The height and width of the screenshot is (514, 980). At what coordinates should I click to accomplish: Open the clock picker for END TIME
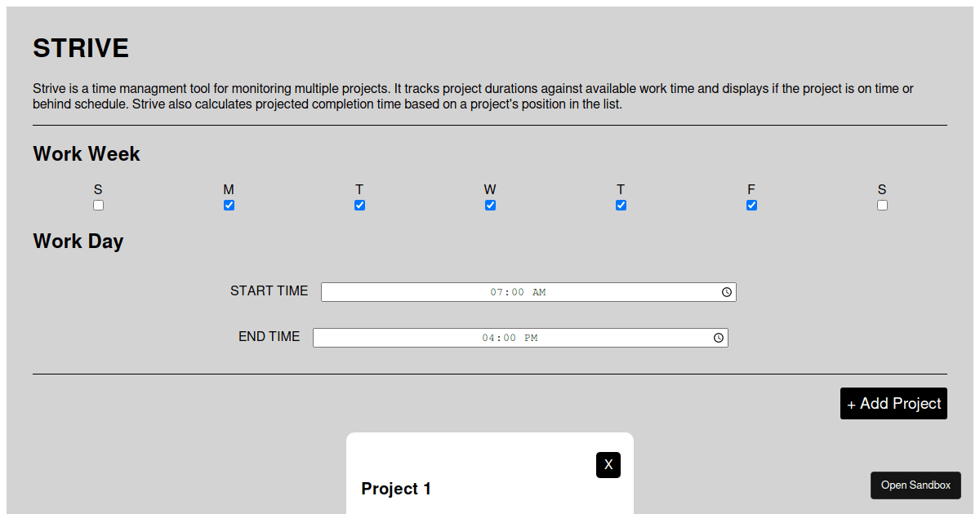point(717,337)
